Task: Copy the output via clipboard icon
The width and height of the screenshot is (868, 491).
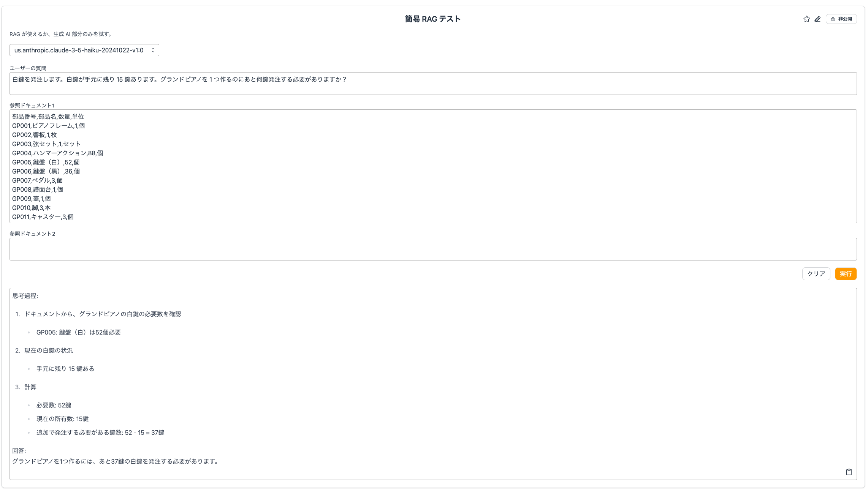Action: (x=849, y=472)
